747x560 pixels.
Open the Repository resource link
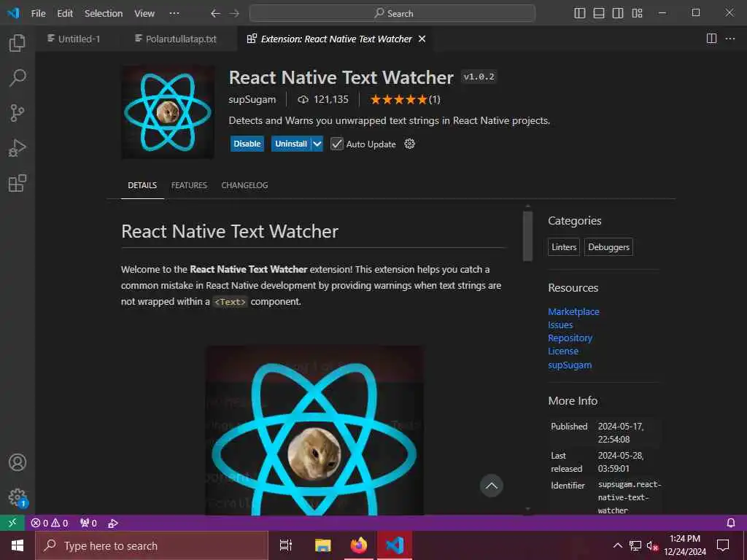point(570,338)
